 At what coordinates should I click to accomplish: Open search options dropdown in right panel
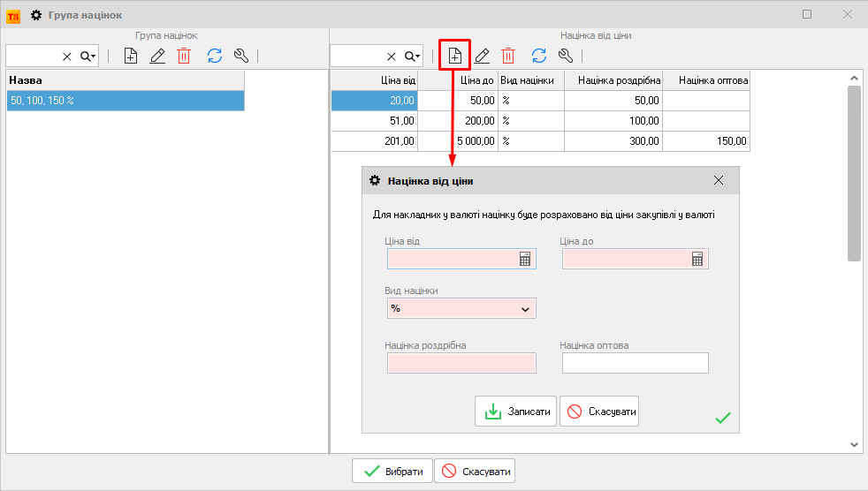[x=413, y=56]
